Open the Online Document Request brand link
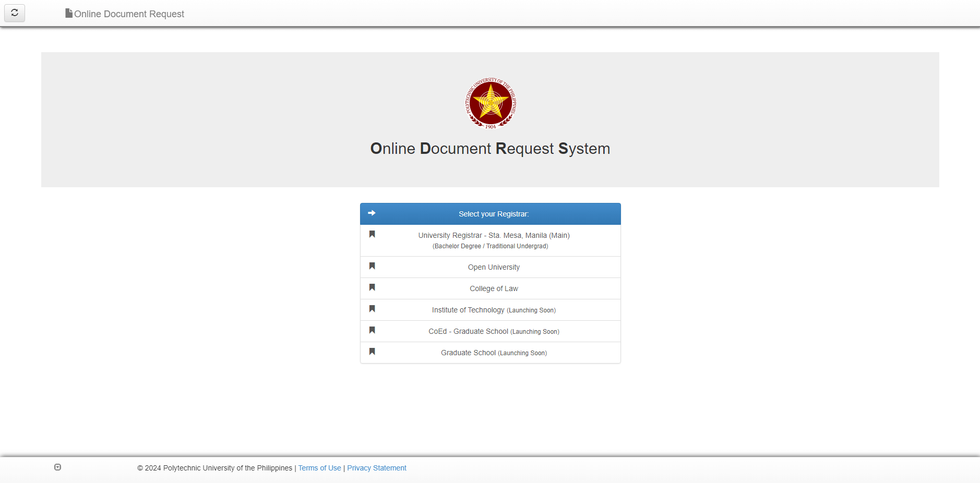 tap(125, 14)
